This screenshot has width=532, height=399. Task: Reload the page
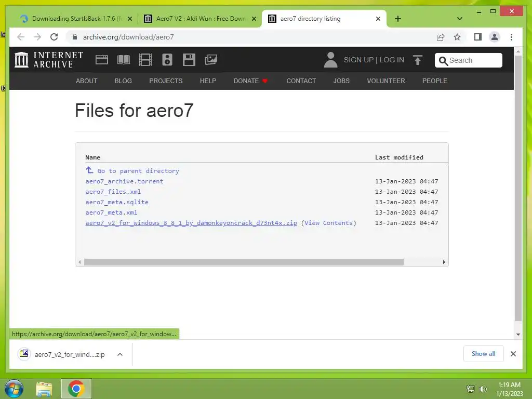pyautogui.click(x=54, y=37)
